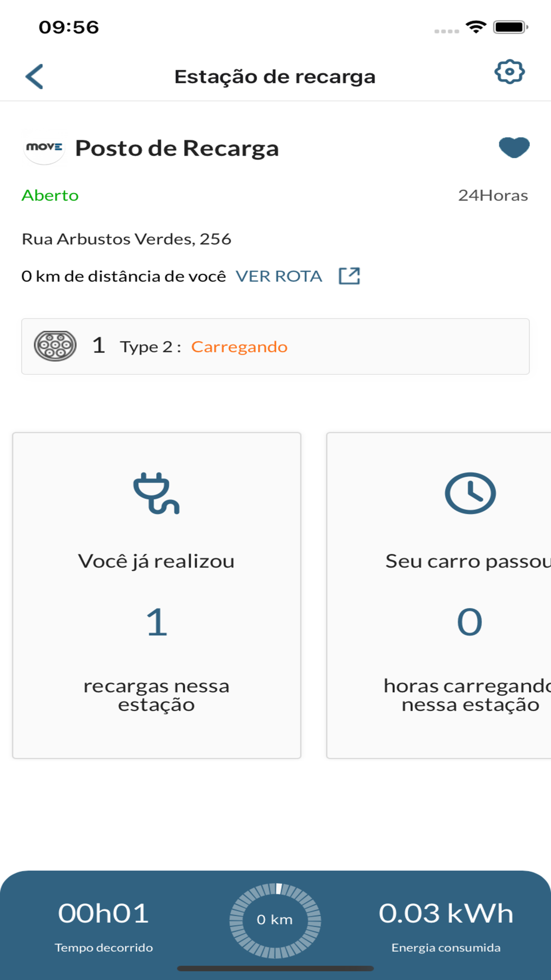
Task: Tap the Type 2 connector icon
Action: (55, 346)
